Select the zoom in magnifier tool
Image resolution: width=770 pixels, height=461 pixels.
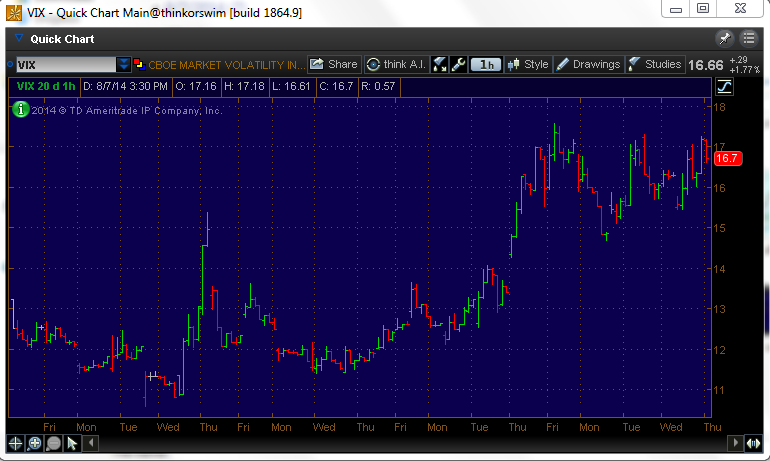(x=34, y=443)
